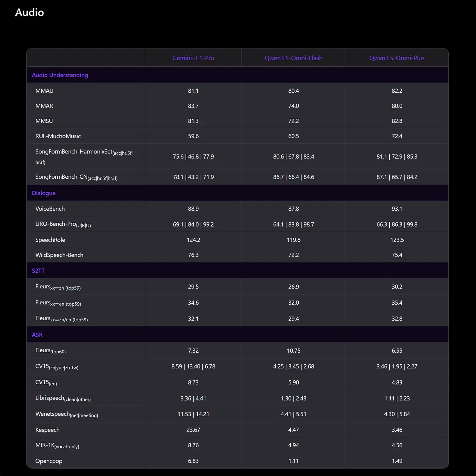The height and width of the screenshot is (476, 476).
Task: Click the ASR section header
Action: point(37,335)
